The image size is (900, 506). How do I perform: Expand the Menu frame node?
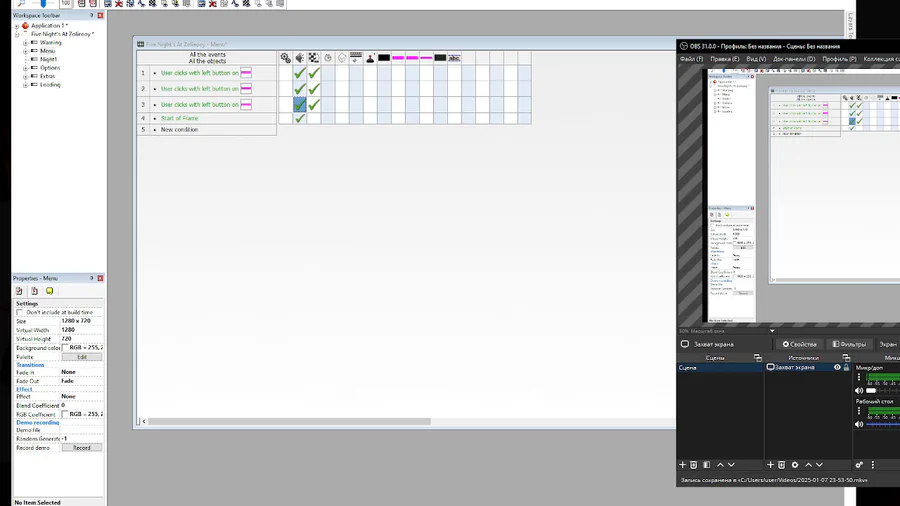[25, 51]
